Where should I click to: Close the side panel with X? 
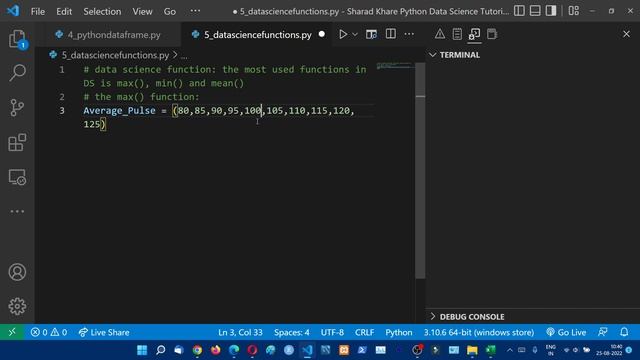click(627, 34)
